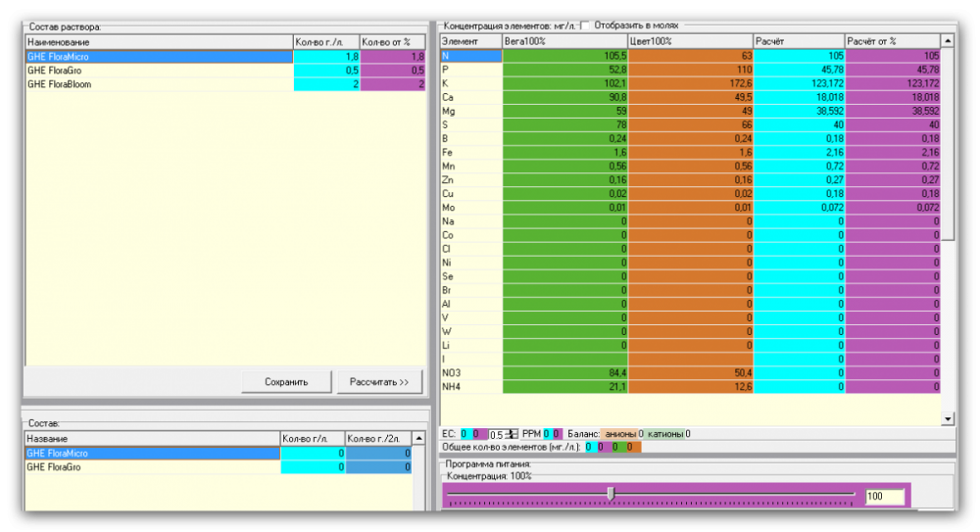Click the Вега100% cell showing 52,8
The height and width of the screenshot is (532, 980).
click(565, 70)
